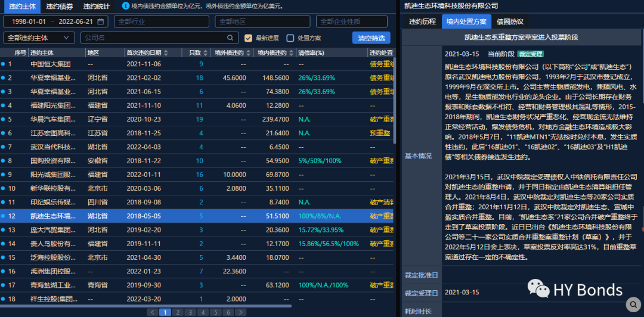Toggle the 最新进展 checkbox
Image resolution: width=644 pixels, height=317 pixels.
point(248,38)
